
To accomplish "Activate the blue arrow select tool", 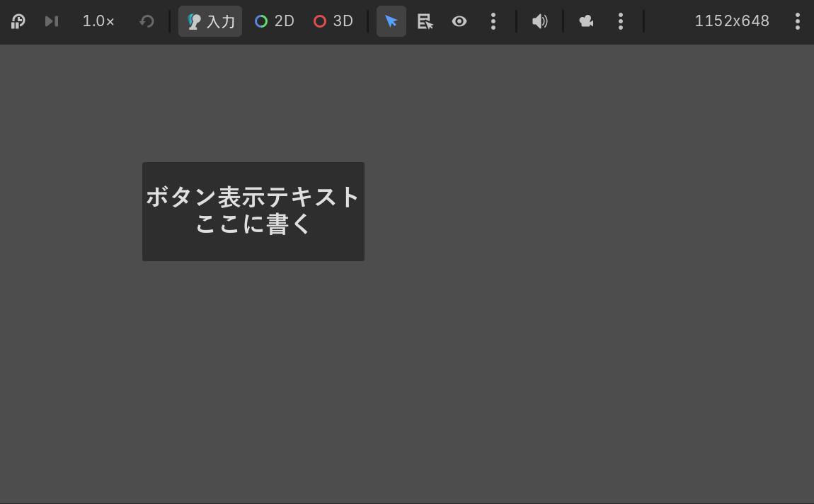I will tap(391, 21).
